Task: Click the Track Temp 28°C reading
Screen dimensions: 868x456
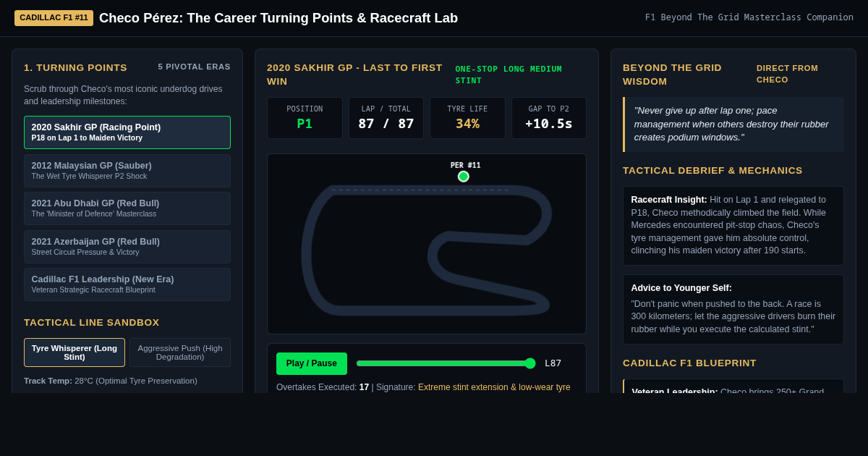Action: click(x=111, y=381)
